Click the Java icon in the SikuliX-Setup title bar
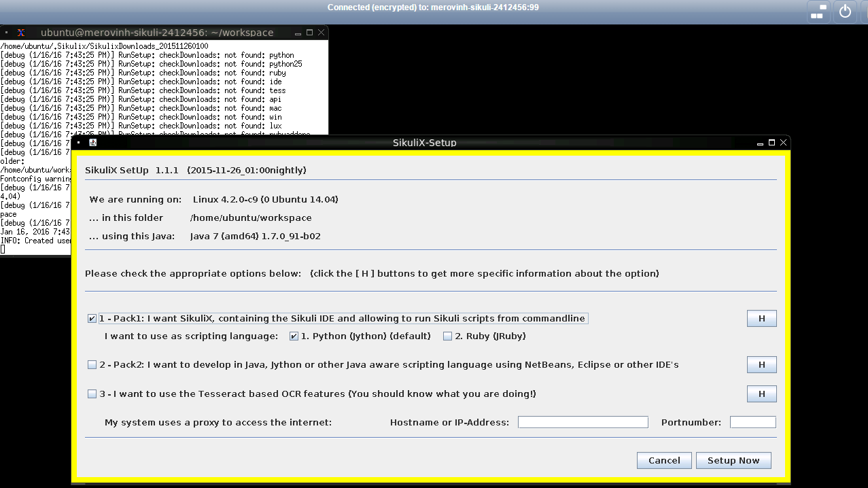The image size is (868, 488). point(93,143)
